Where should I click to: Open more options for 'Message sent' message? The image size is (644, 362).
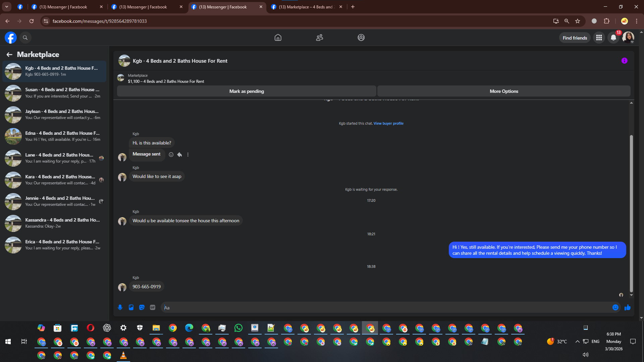click(188, 155)
